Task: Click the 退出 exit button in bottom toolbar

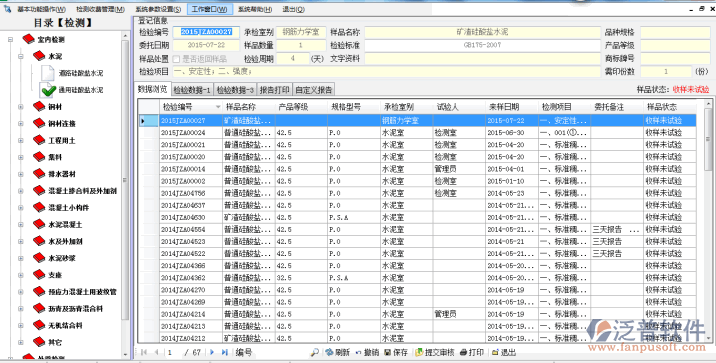Action: point(504,352)
